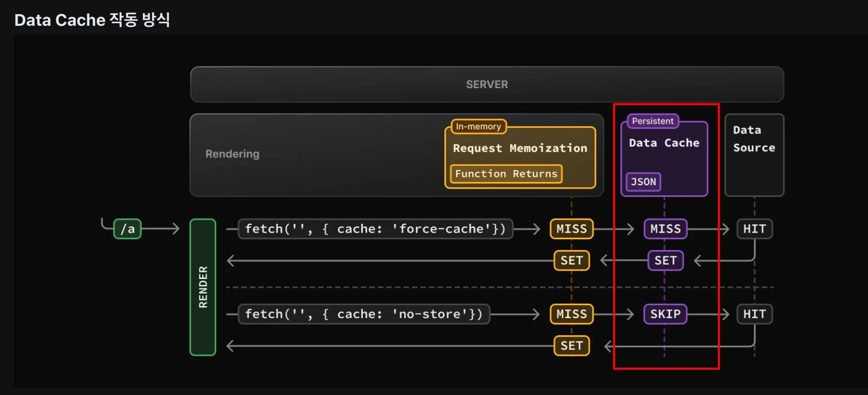Click the "Data Cache 작동 방식" heading

pyautogui.click(x=92, y=20)
